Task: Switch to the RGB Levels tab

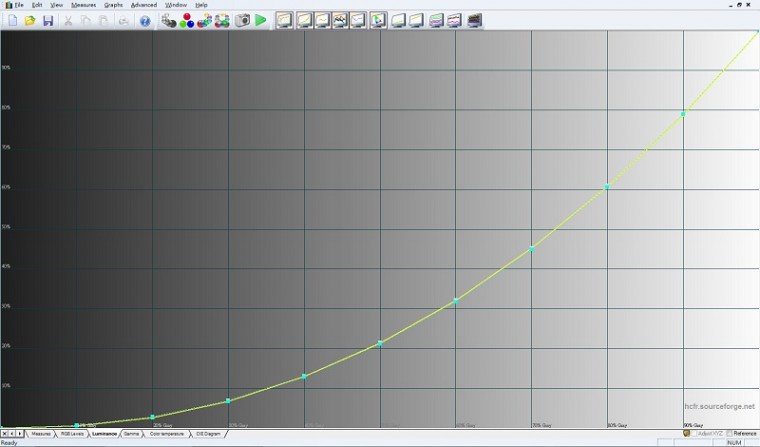Action: click(x=72, y=433)
